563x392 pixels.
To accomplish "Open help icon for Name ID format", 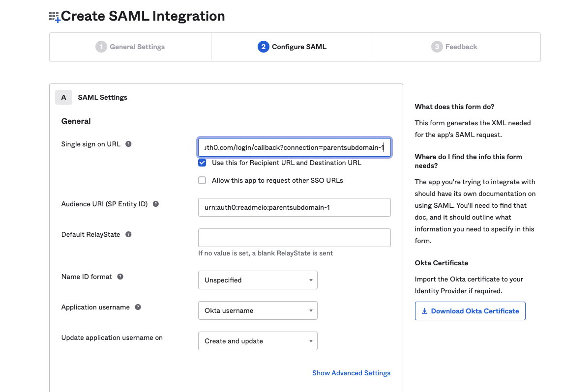I will tap(120, 277).
